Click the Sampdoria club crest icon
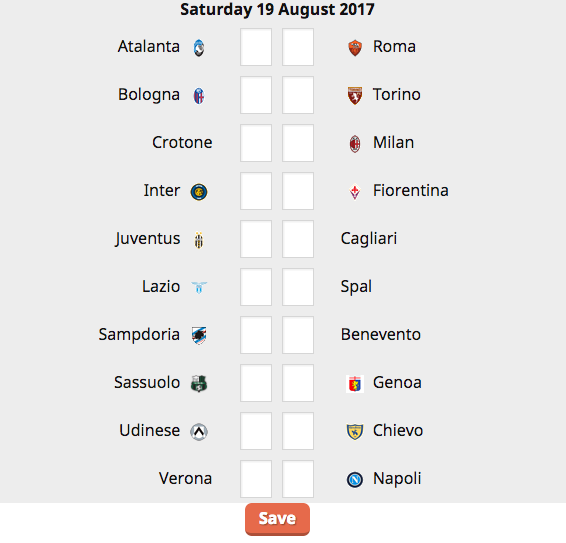 199,335
